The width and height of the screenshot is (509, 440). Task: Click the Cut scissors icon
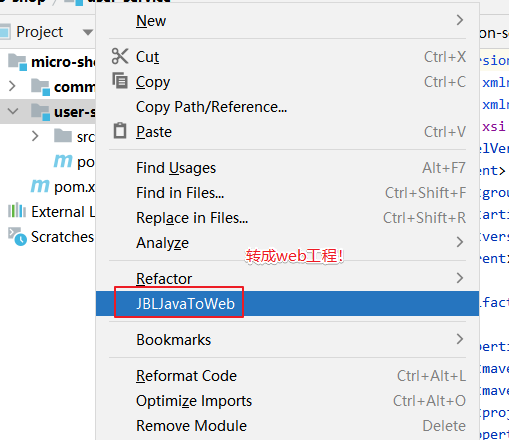[120, 56]
